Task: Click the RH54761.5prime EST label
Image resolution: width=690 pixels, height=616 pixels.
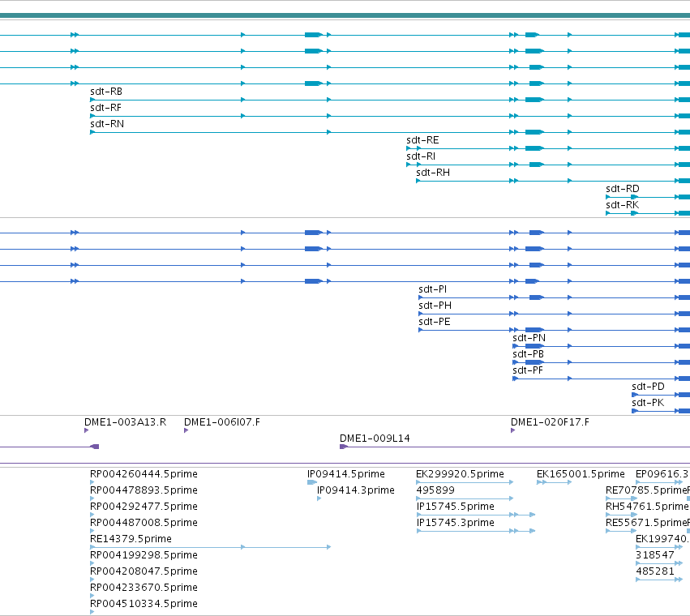Action: [647, 507]
